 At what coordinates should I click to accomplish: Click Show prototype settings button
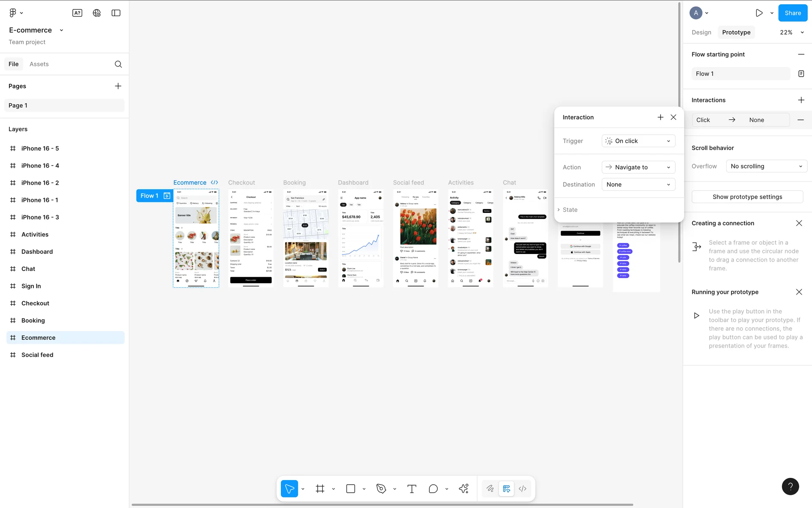pyautogui.click(x=747, y=197)
